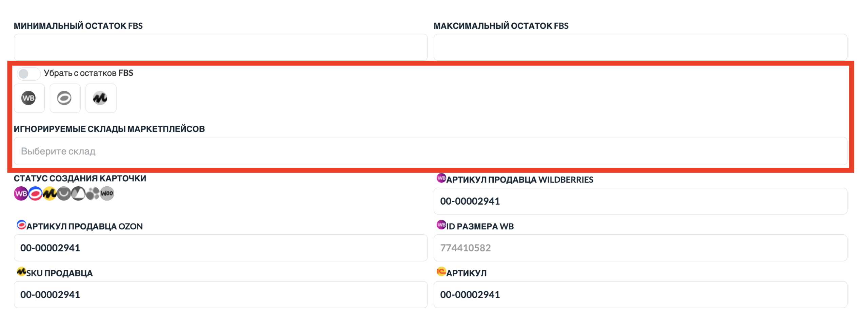Click the Ozon card creation status icon

pos(35,193)
